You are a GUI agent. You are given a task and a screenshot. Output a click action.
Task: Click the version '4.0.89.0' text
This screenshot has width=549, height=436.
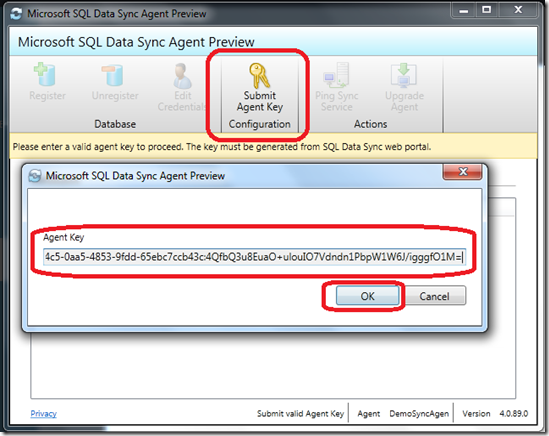(x=514, y=414)
